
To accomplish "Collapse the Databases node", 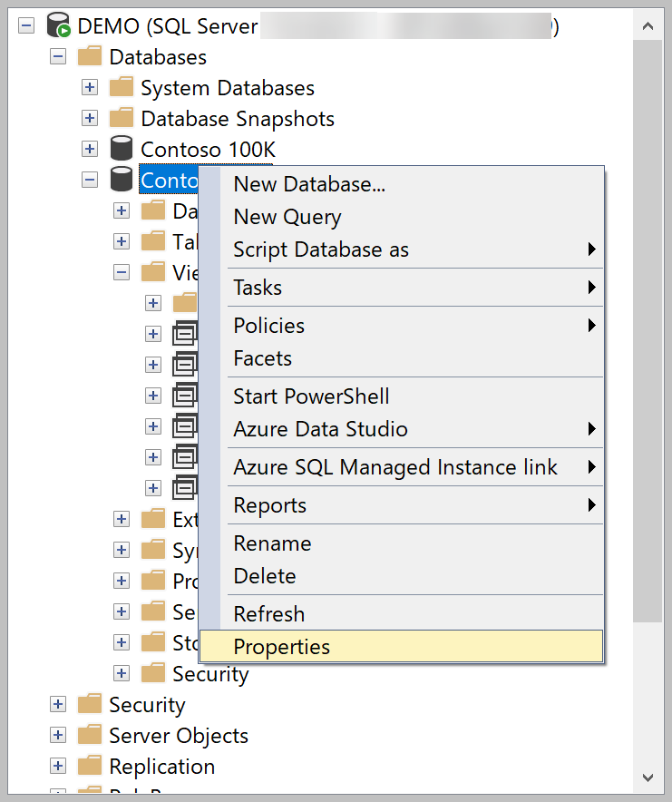I will 58,56.
